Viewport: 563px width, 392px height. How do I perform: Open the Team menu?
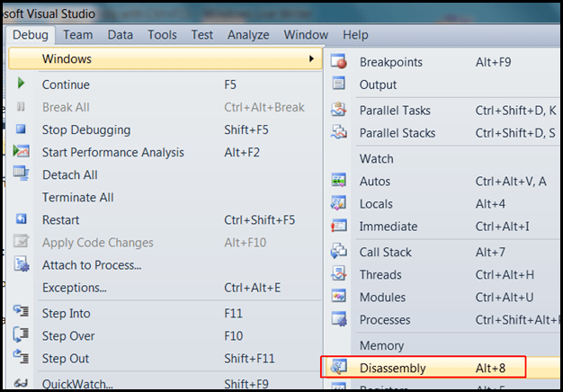78,35
